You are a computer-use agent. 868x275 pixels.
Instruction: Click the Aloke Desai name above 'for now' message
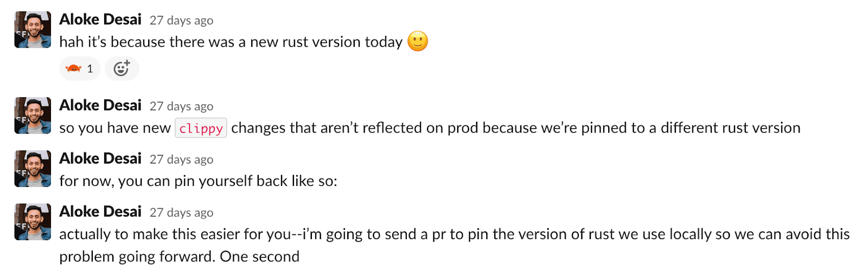100,159
